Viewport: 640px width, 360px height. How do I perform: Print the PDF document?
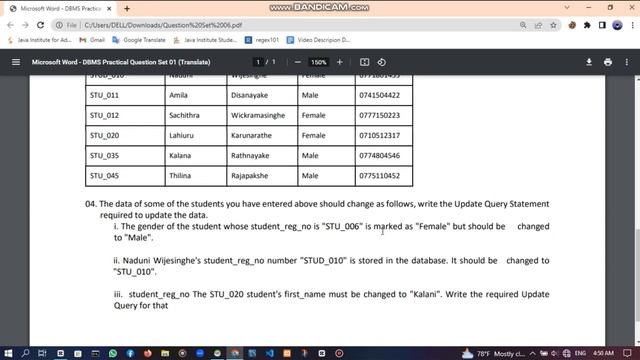tap(608, 62)
